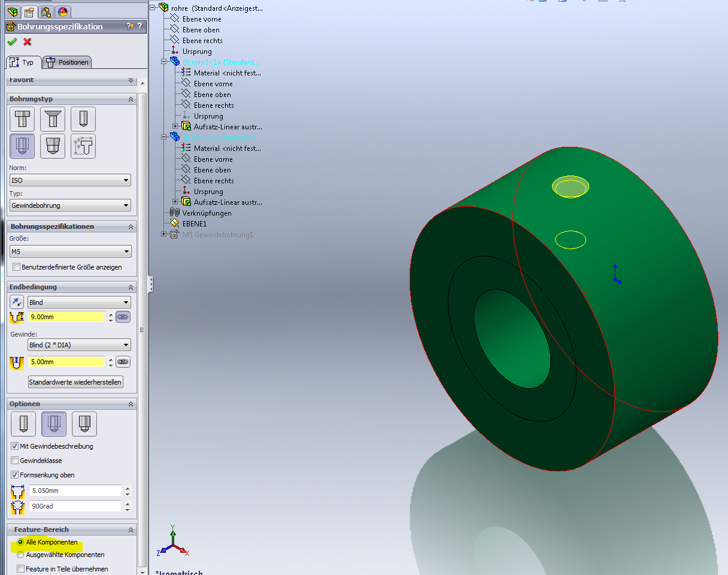
Task: Click the property panel vertical scrollbar
Action: (x=142, y=329)
